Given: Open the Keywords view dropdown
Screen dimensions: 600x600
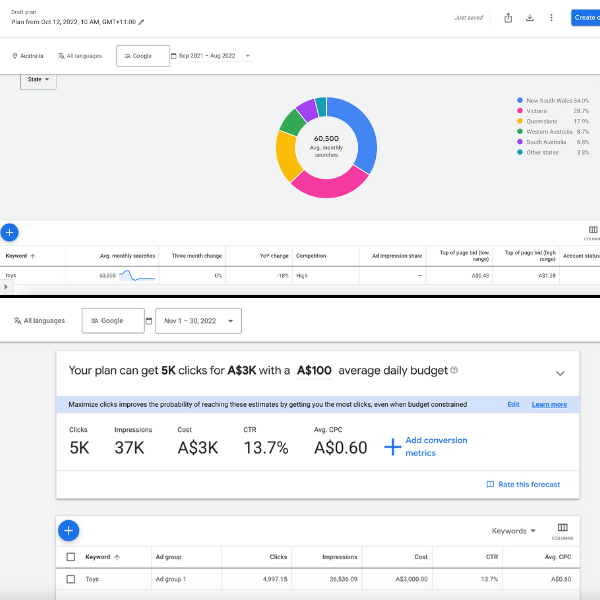Looking at the screenshot, I should pyautogui.click(x=514, y=531).
